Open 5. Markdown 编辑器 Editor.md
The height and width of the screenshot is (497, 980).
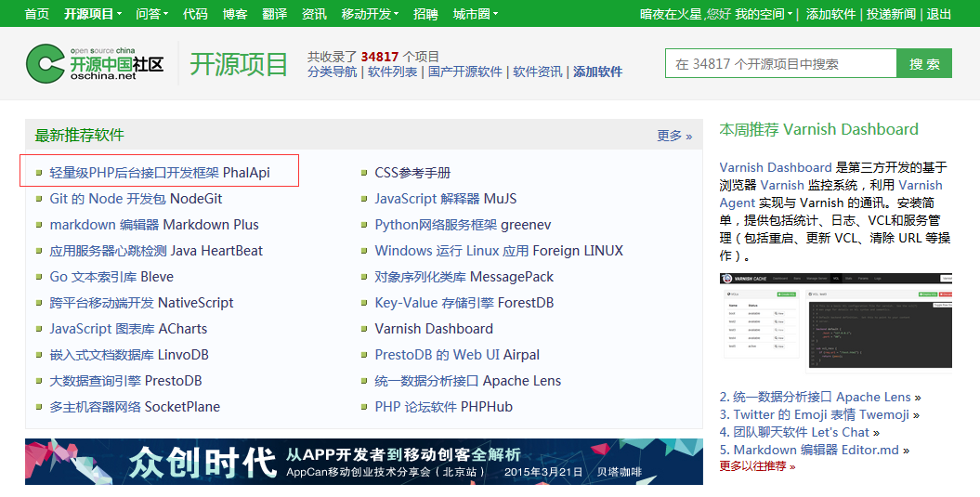pyautogui.click(x=815, y=450)
